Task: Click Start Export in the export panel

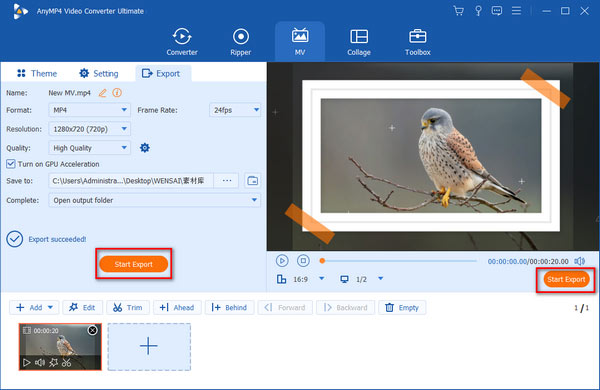Action: [134, 264]
